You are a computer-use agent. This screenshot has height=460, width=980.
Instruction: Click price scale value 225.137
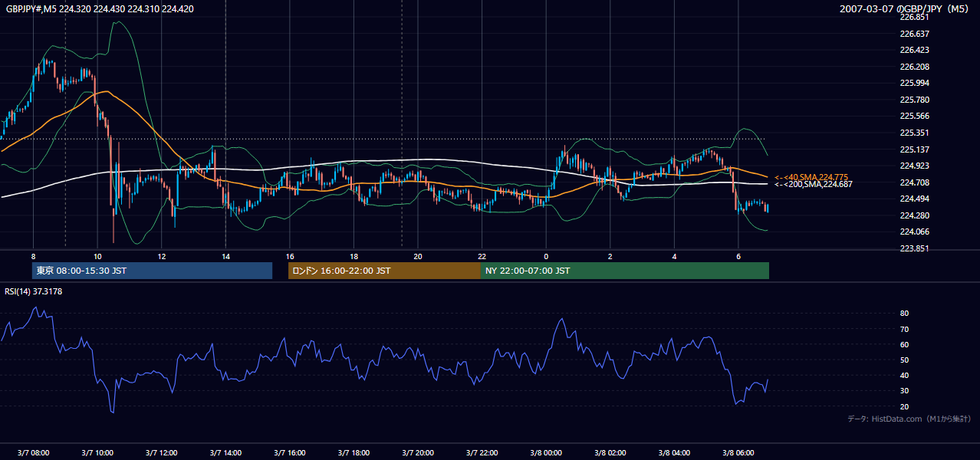tap(914, 149)
